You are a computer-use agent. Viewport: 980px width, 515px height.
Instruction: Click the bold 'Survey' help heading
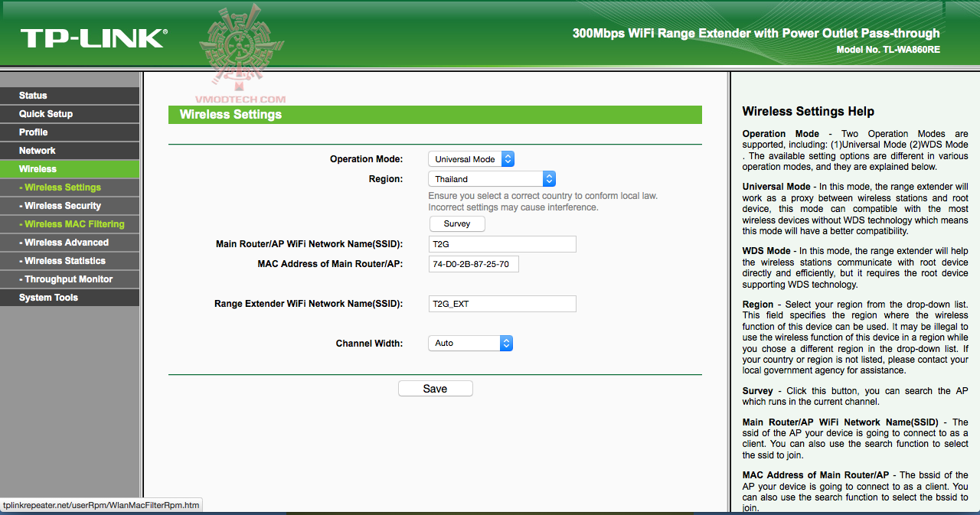coord(758,390)
